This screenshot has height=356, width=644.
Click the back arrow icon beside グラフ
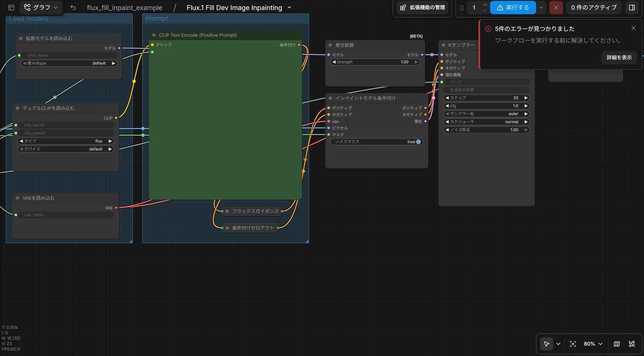tap(73, 7)
